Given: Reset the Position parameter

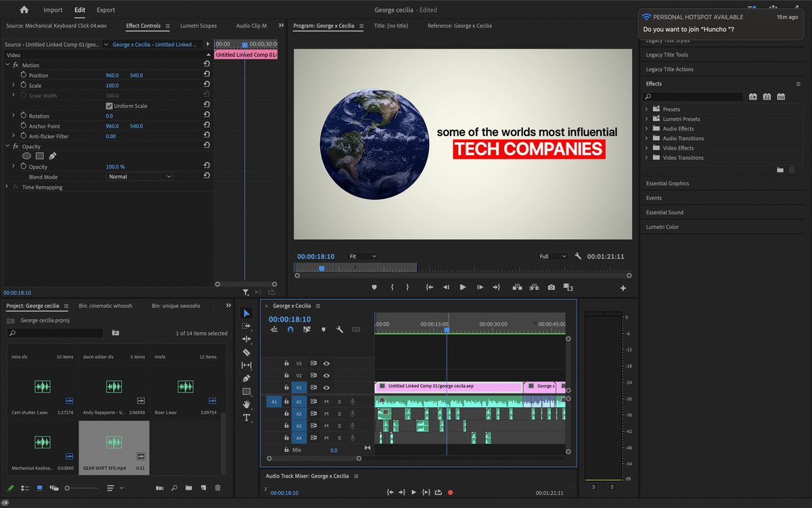Looking at the screenshot, I should 206,75.
